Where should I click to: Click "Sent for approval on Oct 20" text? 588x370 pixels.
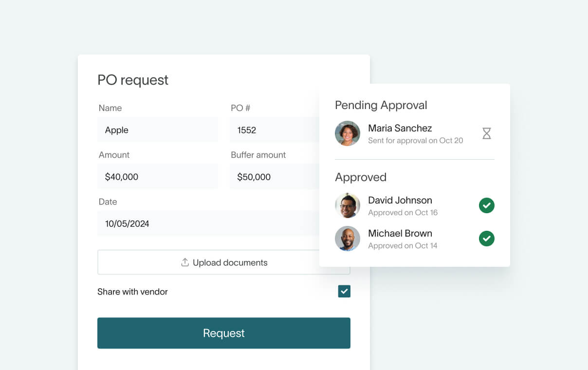416,141
